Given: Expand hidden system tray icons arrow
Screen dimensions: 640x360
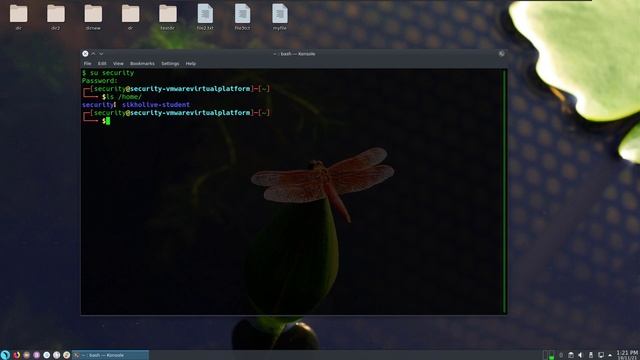Looking at the screenshot, I should pyautogui.click(x=610, y=355).
